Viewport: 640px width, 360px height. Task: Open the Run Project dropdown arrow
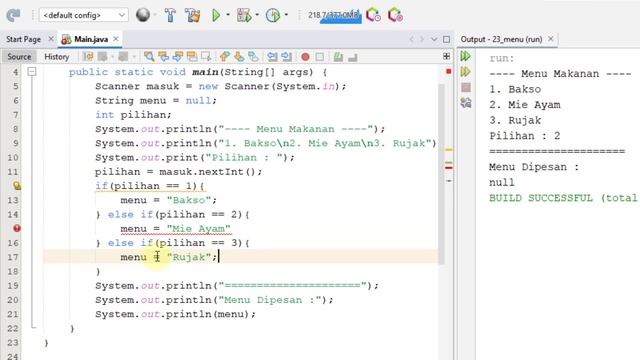point(228,15)
